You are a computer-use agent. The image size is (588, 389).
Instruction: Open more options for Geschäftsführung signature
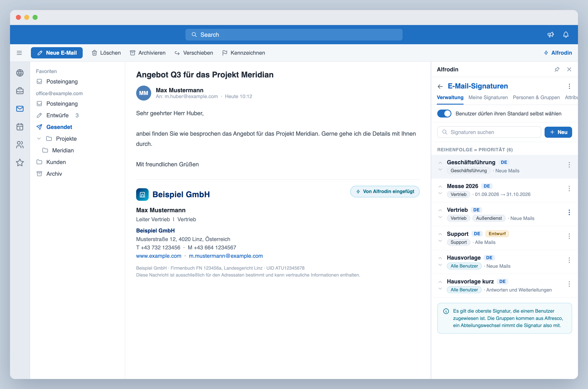pos(569,165)
